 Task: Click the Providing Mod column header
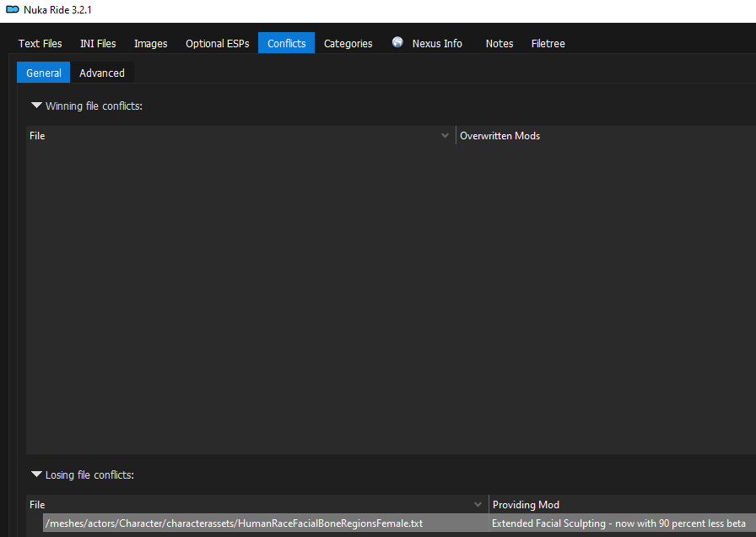point(623,505)
